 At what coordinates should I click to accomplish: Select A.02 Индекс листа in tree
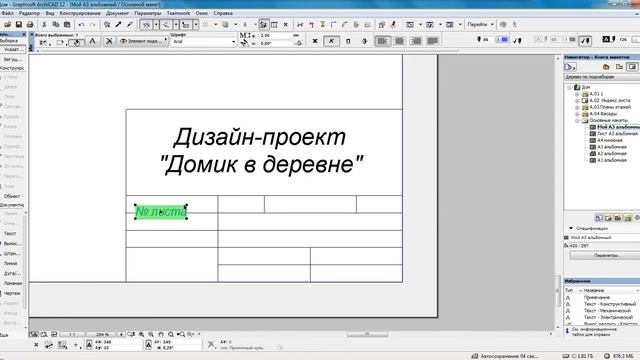click(609, 100)
